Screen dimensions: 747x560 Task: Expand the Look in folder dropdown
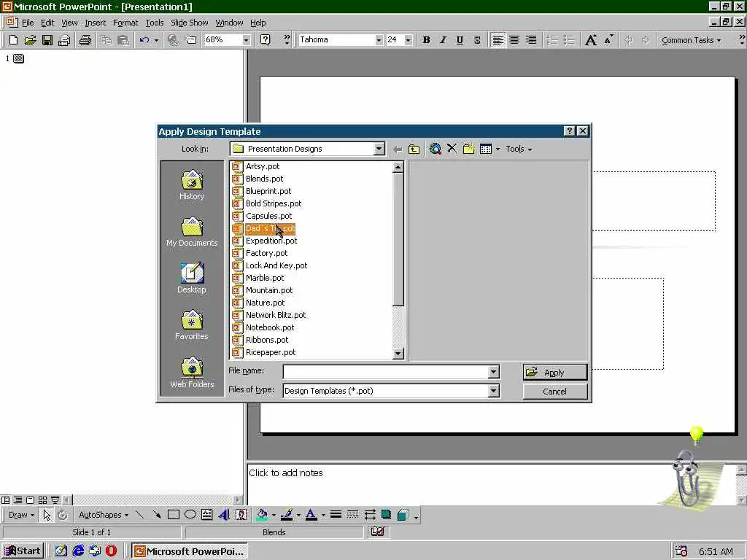(x=379, y=149)
